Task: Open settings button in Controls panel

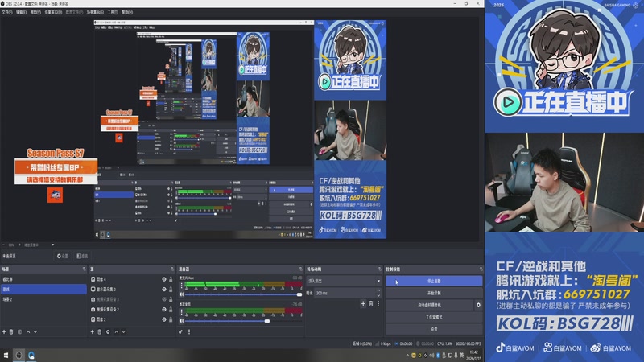Action: pos(434,329)
